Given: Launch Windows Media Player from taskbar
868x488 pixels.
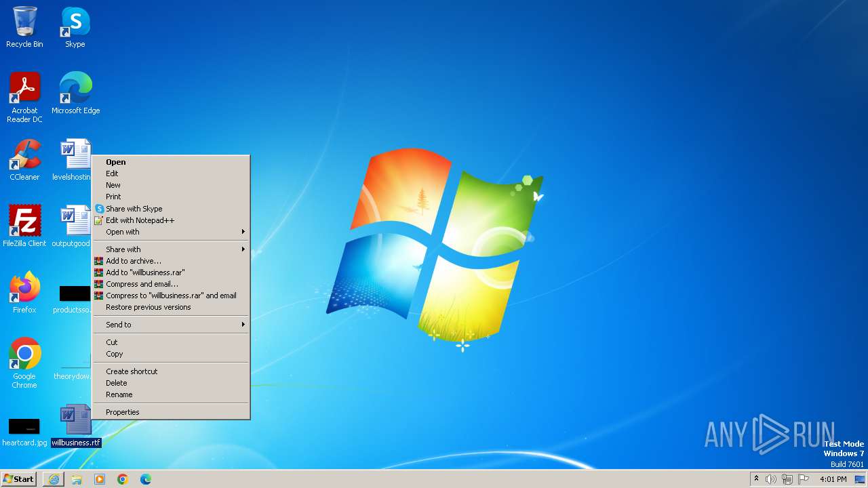Looking at the screenshot, I should pos(100,479).
